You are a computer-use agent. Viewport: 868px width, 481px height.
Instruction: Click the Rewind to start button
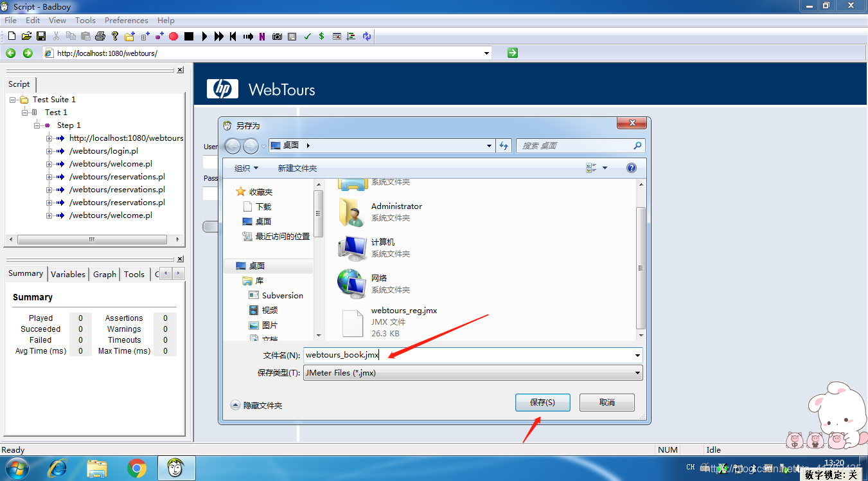(233, 37)
